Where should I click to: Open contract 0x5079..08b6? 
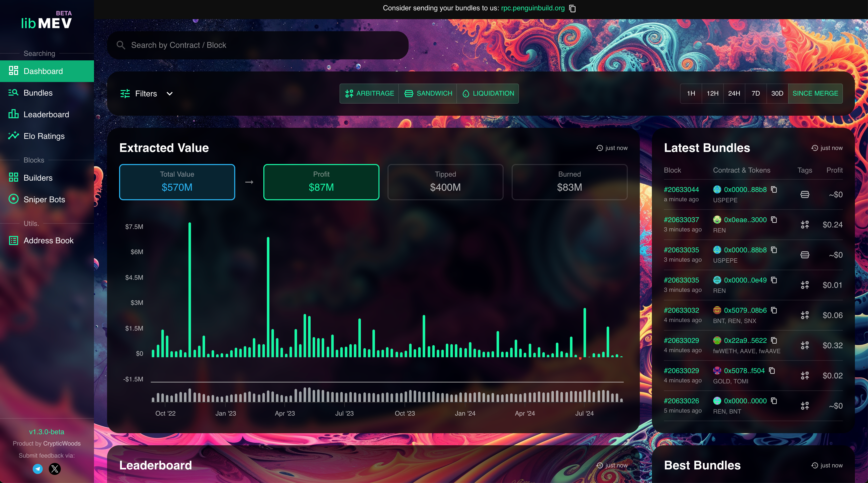click(745, 310)
